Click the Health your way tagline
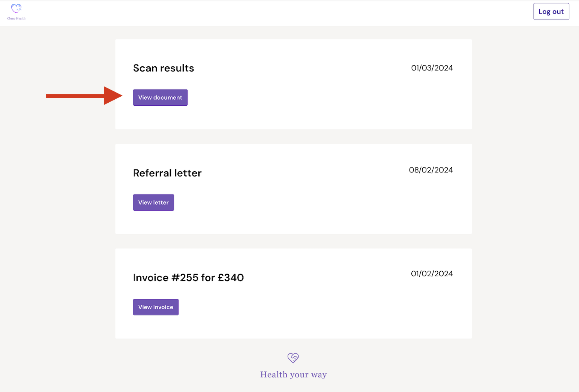The height and width of the screenshot is (392, 579). [293, 375]
